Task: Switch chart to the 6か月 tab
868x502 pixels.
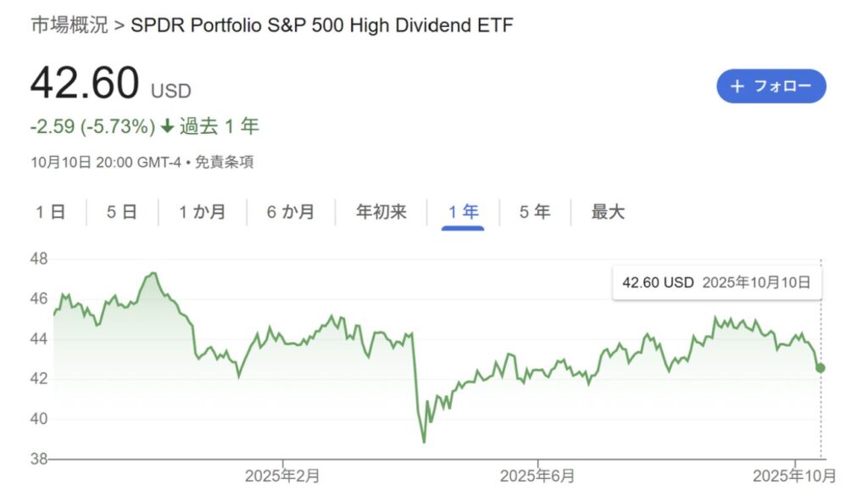Action: [x=290, y=212]
